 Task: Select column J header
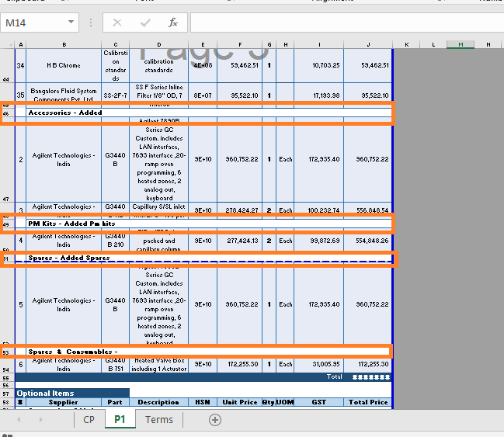pyautogui.click(x=368, y=45)
